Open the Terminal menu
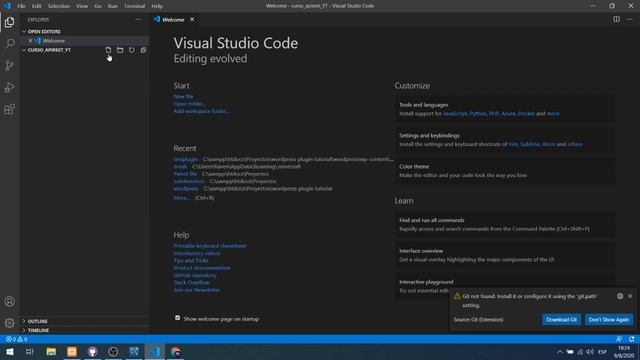Image resolution: width=640 pixels, height=360 pixels. [x=134, y=6]
